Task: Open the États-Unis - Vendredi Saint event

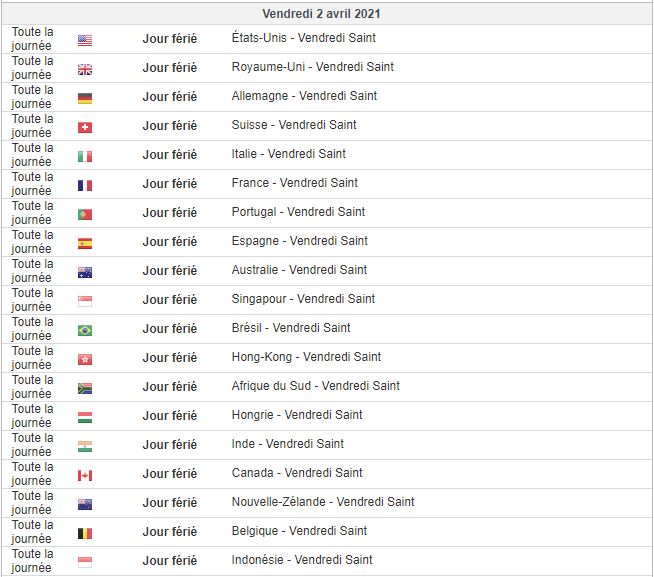Action: coord(303,38)
